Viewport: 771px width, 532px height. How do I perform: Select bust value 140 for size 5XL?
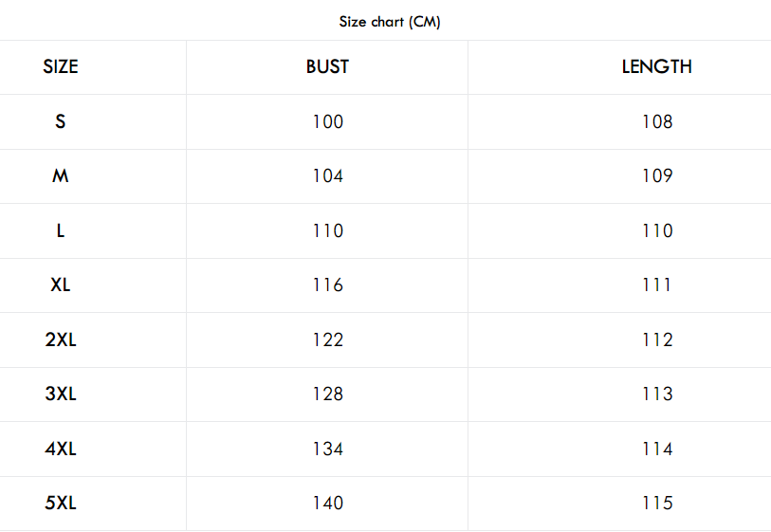point(328,503)
